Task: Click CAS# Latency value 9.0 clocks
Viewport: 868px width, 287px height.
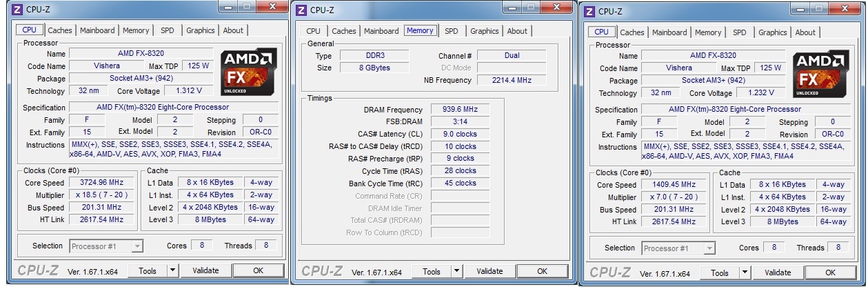Action: click(460, 134)
